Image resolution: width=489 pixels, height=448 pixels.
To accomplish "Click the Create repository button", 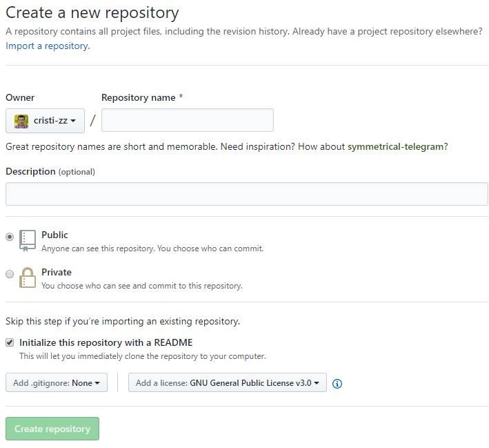I will pos(52,429).
